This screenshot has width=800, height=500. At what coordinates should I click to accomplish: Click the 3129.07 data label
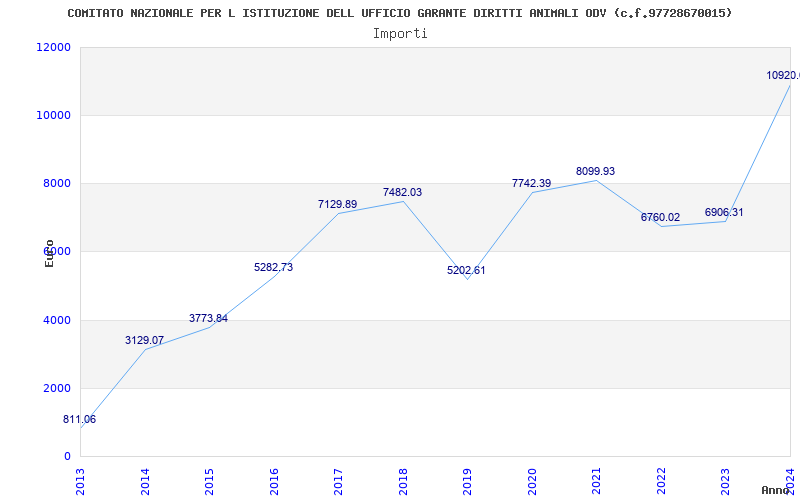[144, 340]
